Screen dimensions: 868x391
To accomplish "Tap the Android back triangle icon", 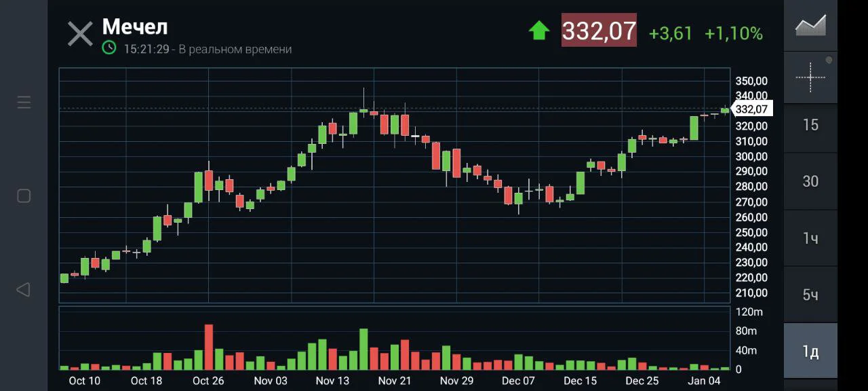I will click(x=23, y=290).
